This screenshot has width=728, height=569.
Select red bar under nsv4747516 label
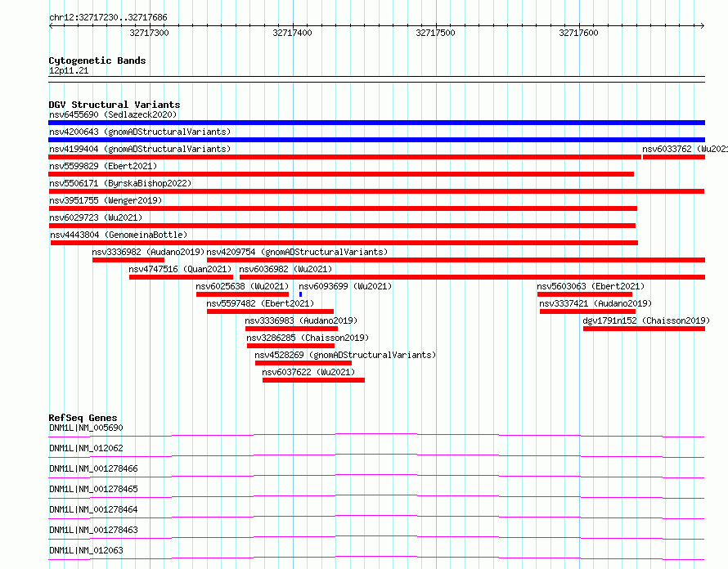click(181, 277)
